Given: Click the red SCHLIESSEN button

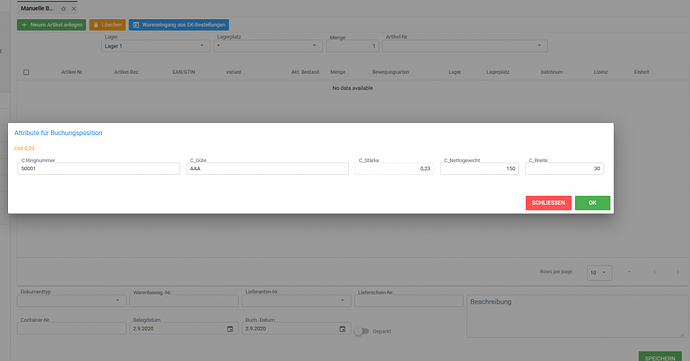Looking at the screenshot, I should click(x=548, y=203).
